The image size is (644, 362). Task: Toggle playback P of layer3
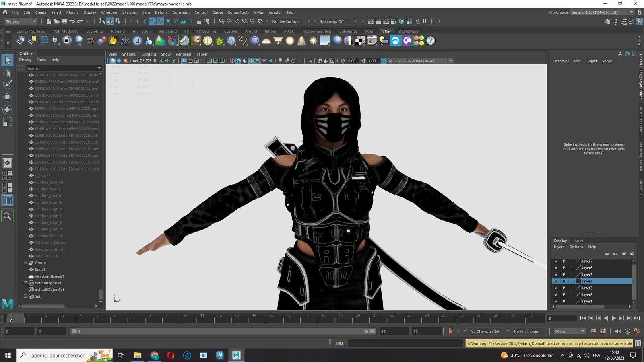click(563, 288)
